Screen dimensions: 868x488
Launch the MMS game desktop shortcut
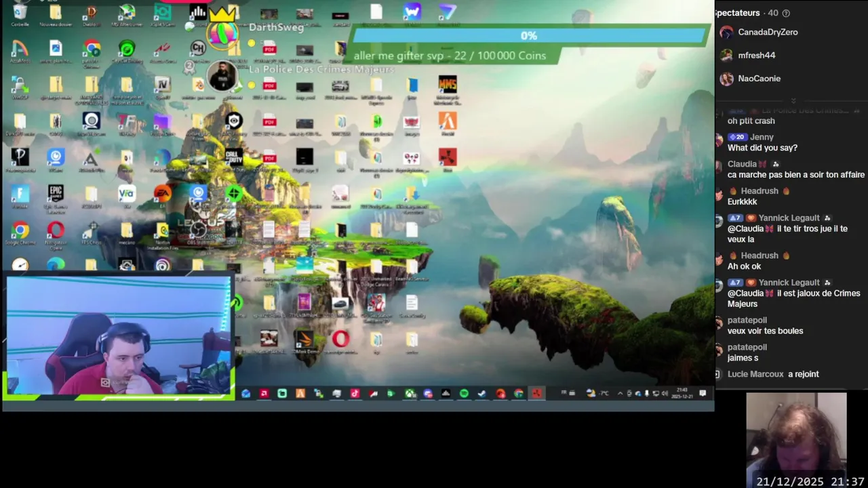click(447, 88)
